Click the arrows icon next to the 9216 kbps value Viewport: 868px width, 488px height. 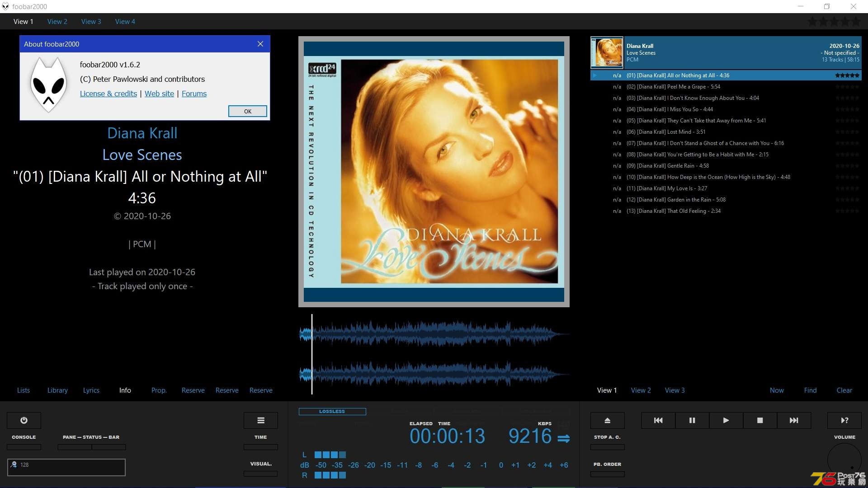(564, 438)
